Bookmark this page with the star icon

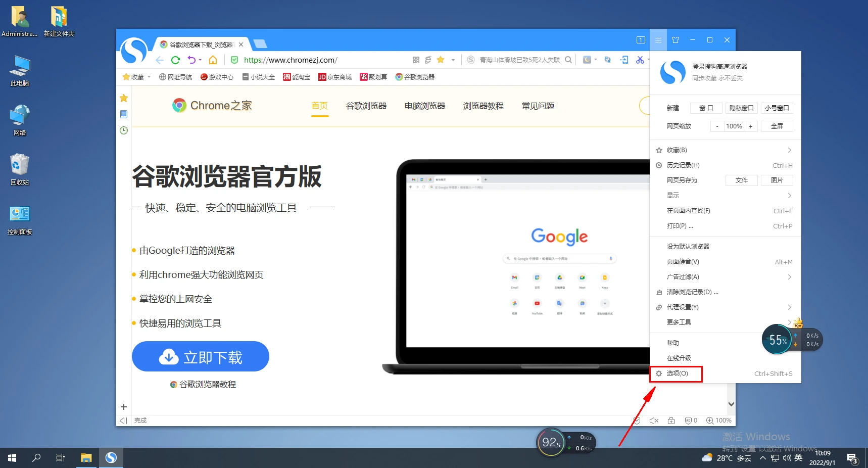(x=441, y=60)
